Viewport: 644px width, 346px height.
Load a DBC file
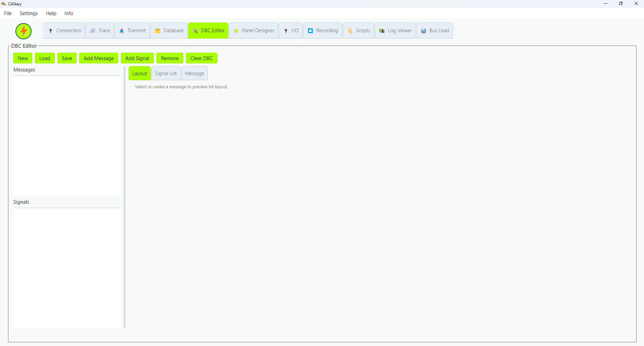click(45, 58)
